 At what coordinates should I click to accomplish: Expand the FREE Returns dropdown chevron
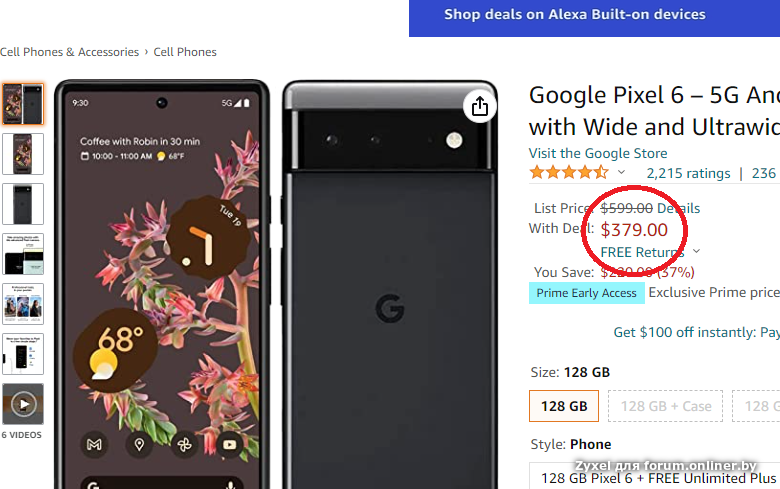(696, 252)
